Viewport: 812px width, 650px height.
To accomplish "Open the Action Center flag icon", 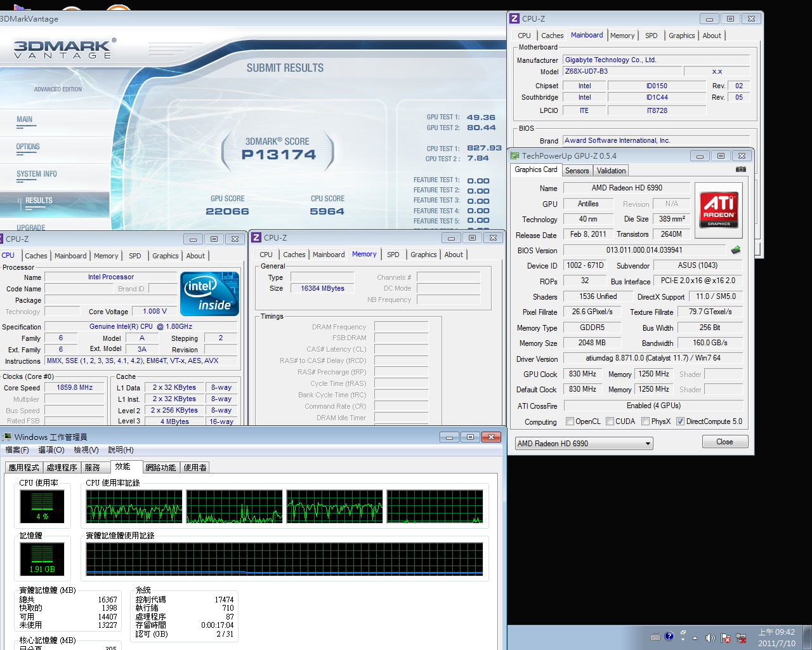I will [725, 638].
